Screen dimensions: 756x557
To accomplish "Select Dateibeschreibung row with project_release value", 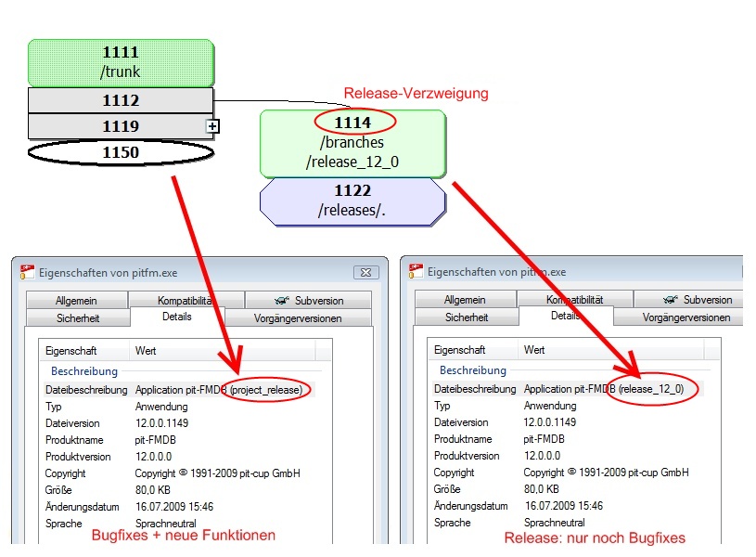I will pos(178,390).
